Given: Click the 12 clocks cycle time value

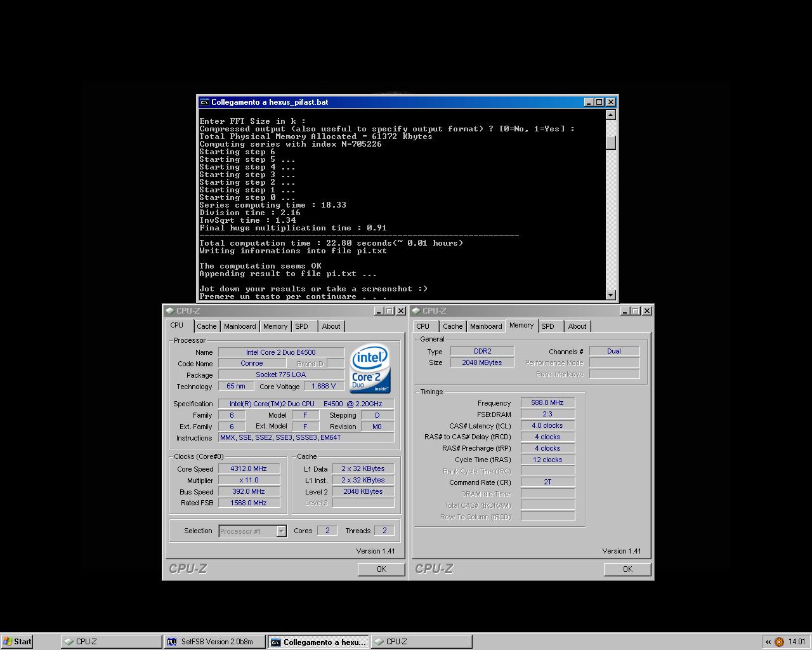Looking at the screenshot, I should click(x=547, y=460).
